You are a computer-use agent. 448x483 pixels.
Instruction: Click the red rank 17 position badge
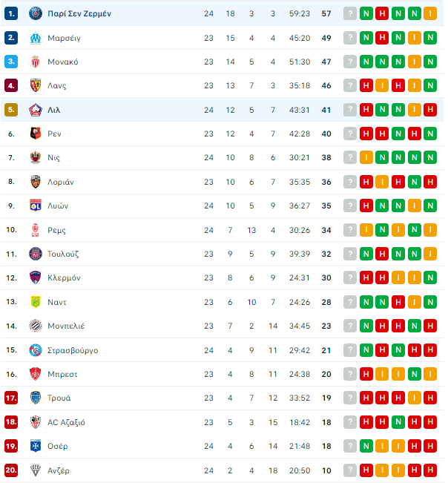point(11,398)
